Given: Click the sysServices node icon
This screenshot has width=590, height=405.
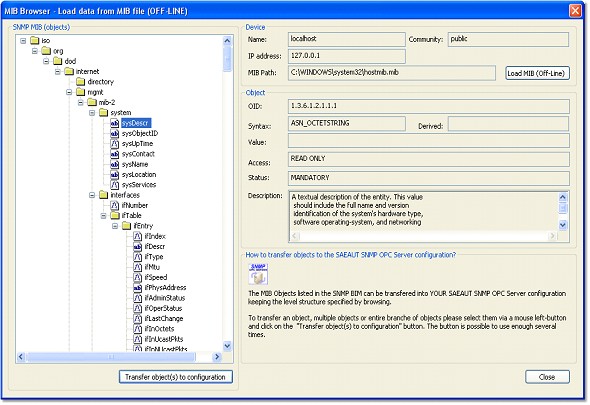Looking at the screenshot, I should click(115, 185).
